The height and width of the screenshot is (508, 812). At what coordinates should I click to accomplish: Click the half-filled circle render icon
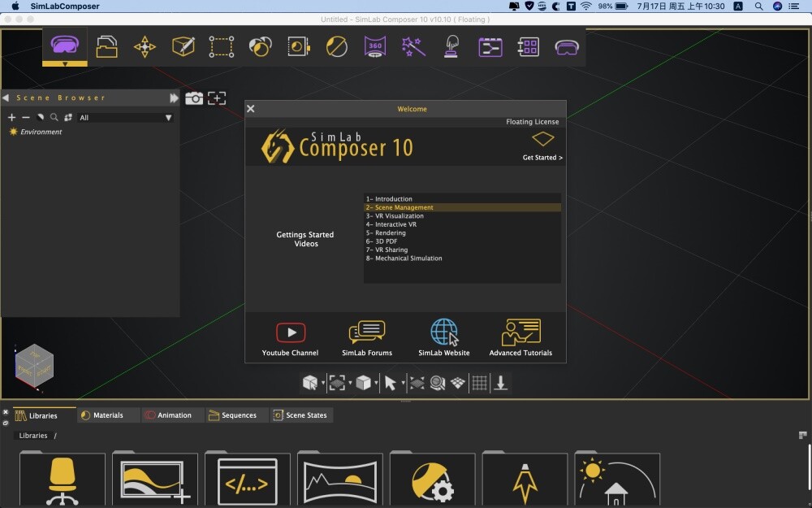point(337,46)
